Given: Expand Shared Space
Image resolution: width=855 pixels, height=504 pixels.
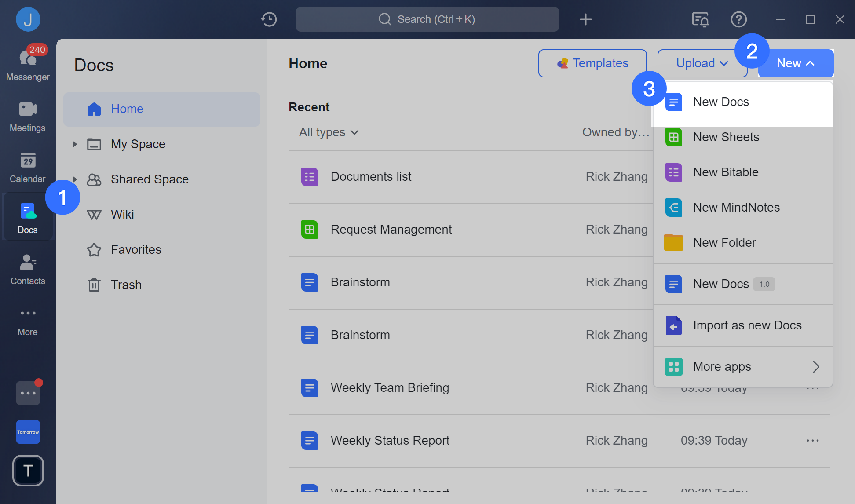Looking at the screenshot, I should click(x=74, y=179).
